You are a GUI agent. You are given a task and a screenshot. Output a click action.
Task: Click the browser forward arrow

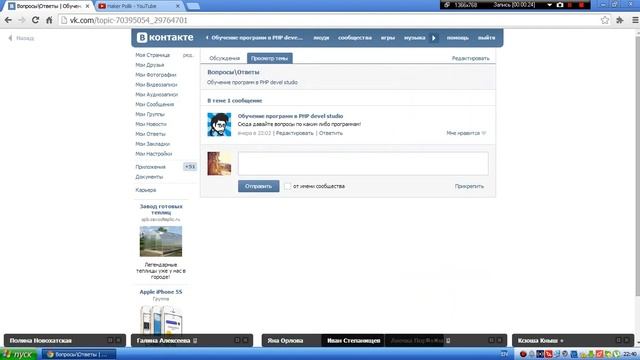(x=22, y=20)
